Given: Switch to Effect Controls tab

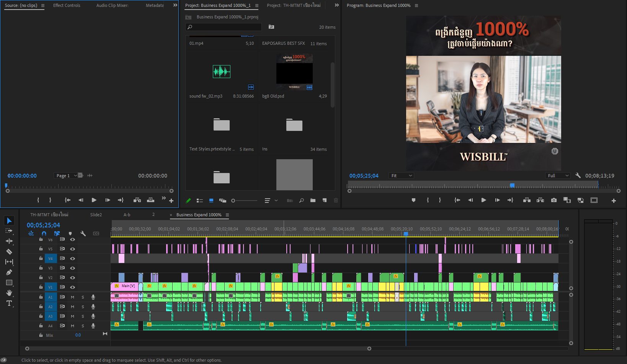Looking at the screenshot, I should tap(67, 5).
